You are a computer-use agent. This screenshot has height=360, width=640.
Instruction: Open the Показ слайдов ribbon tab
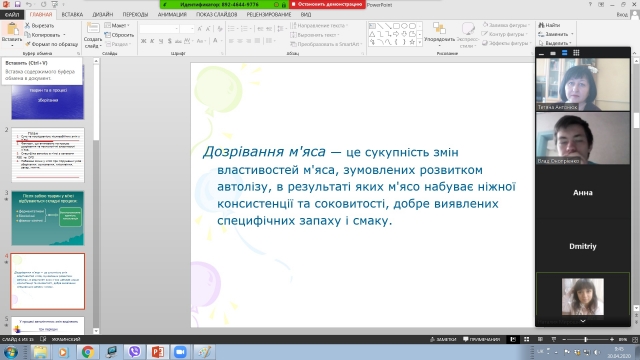tap(216, 15)
